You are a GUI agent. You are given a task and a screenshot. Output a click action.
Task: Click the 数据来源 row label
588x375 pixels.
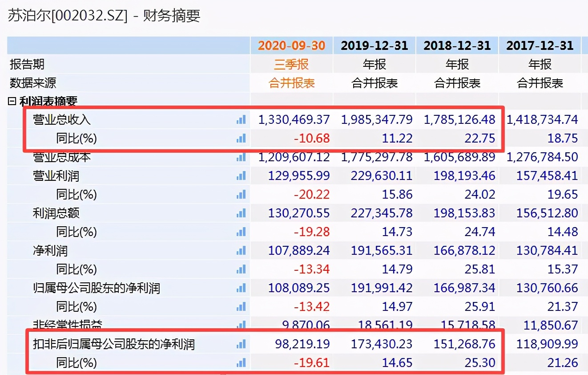click(33, 83)
